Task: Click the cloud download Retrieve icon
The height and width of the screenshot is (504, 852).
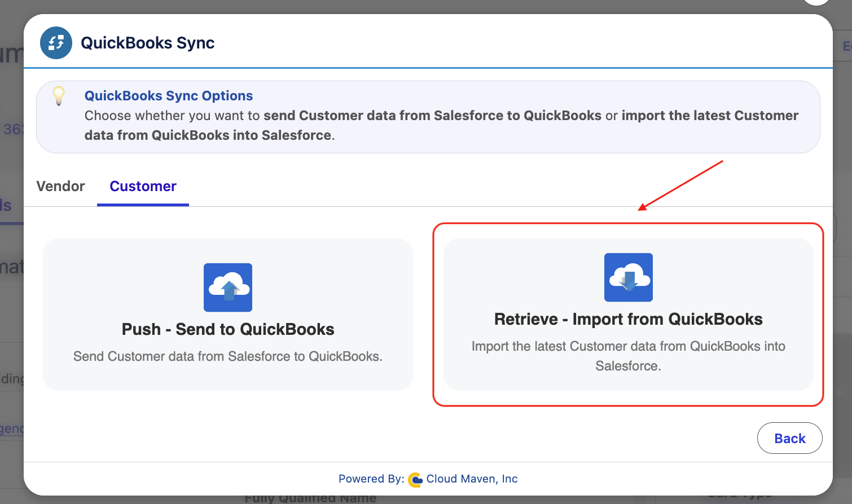Action: tap(629, 277)
